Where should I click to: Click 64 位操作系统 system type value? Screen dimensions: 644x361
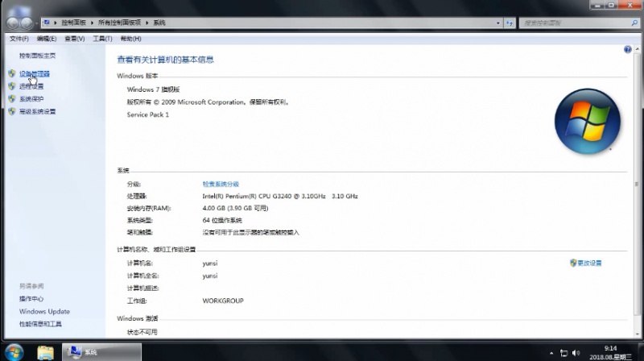[222, 220]
